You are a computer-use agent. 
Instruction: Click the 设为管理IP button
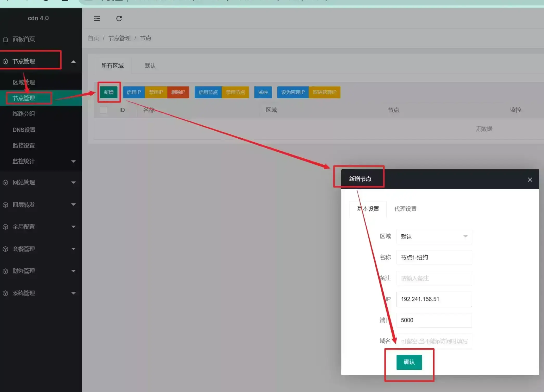tap(293, 92)
